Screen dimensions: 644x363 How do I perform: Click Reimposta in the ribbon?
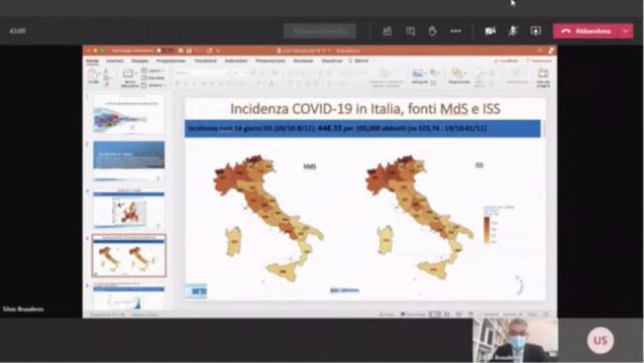click(154, 77)
